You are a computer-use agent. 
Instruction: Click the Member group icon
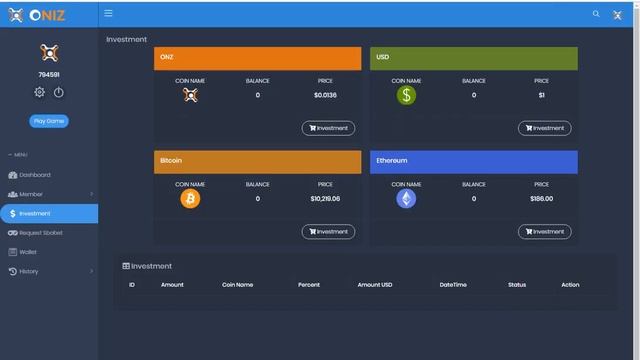point(13,194)
